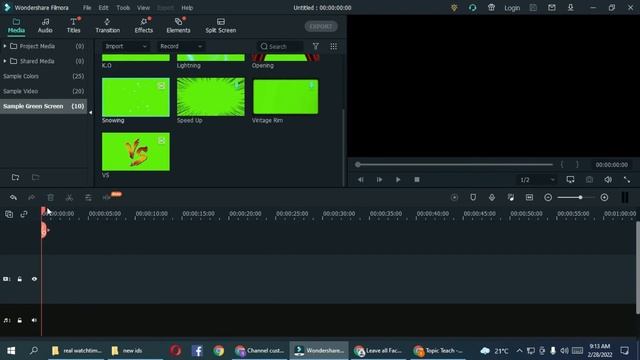Click the preview playback progress slider
The image size is (640, 360).
point(454,164)
